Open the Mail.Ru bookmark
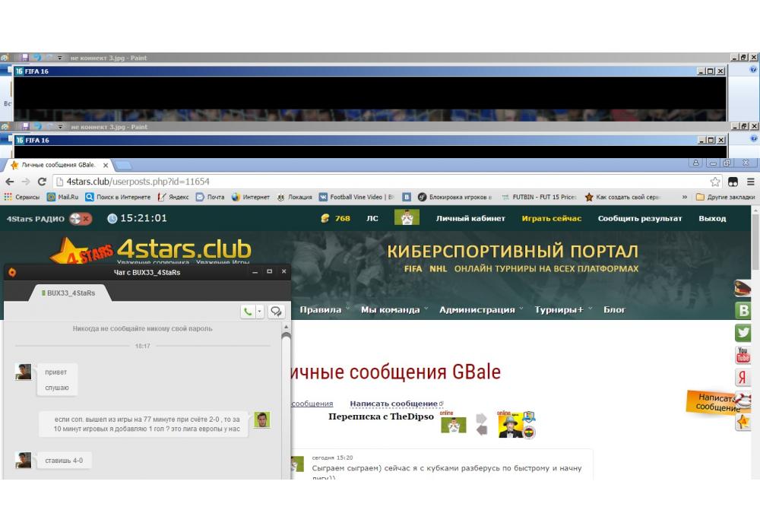Image resolution: width=760 pixels, height=532 pixels. [x=62, y=197]
